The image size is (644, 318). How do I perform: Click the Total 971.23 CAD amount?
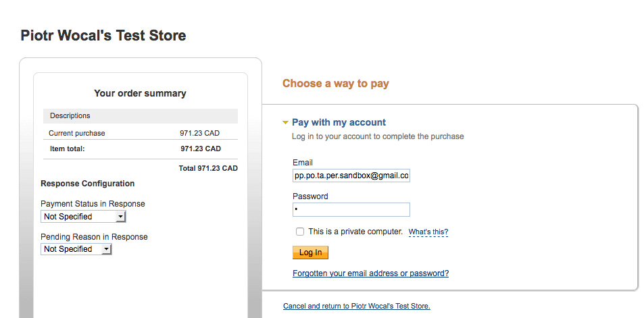207,168
